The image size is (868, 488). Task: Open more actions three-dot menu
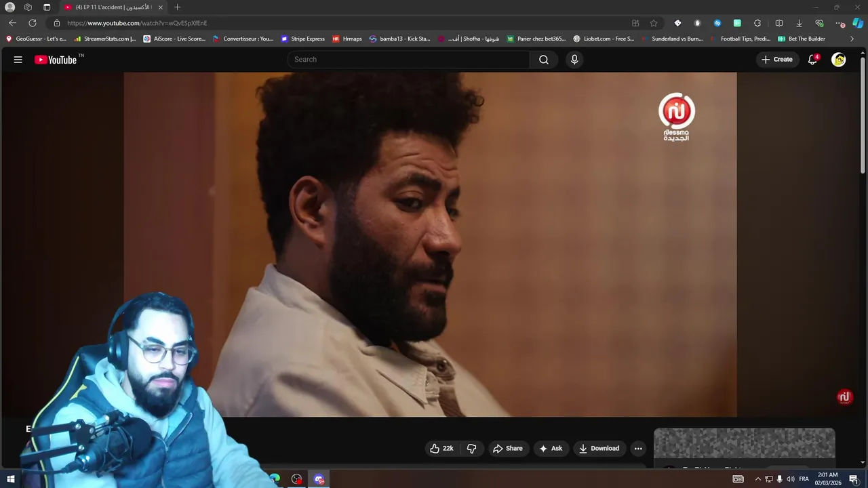(x=638, y=448)
